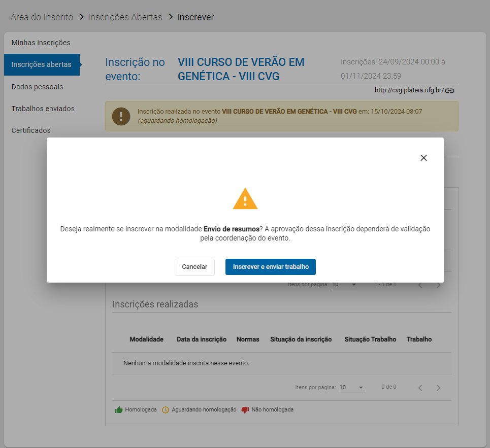Image resolution: width=490 pixels, height=448 pixels.
Task: Open the upper items-per-page dropdown behind the dialog
Action: [345, 285]
